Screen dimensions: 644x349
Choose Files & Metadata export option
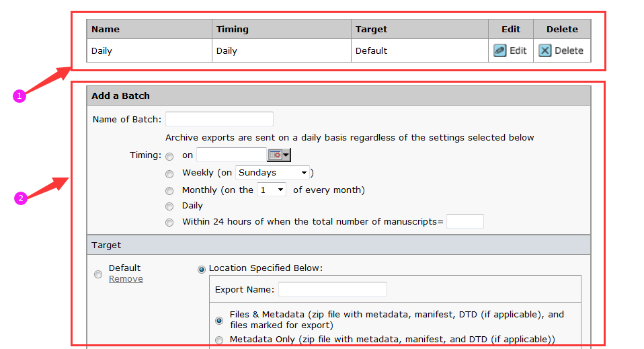pos(218,321)
